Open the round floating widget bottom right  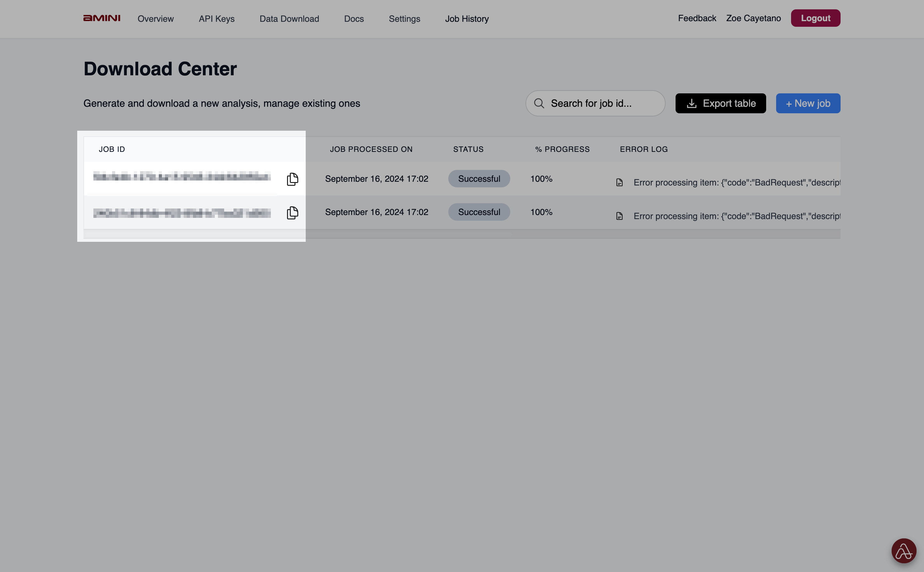pyautogui.click(x=903, y=551)
